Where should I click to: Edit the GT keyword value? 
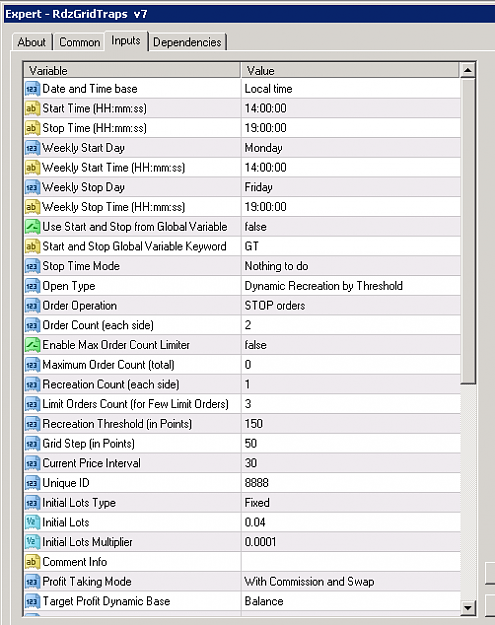[351, 246]
